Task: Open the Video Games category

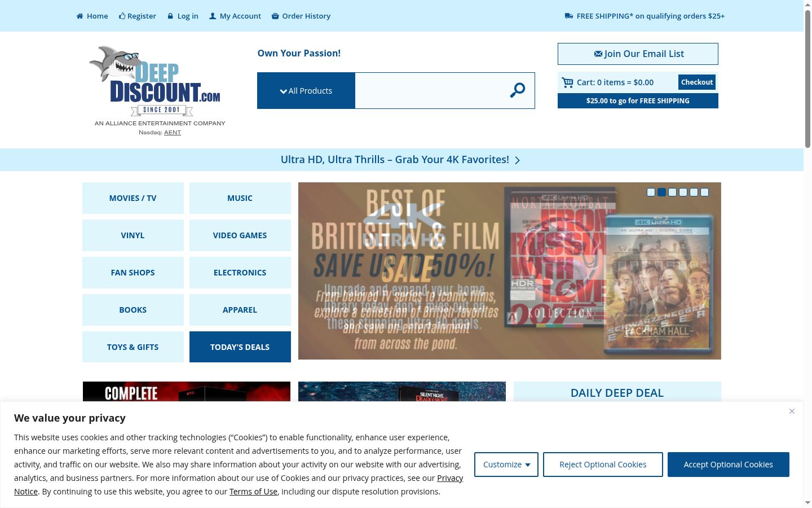Action: 240,235
